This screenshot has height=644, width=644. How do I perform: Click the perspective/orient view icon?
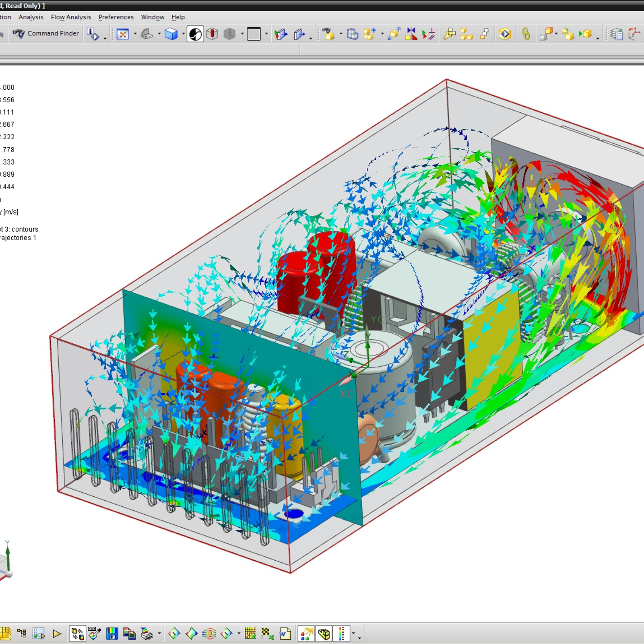click(x=147, y=34)
